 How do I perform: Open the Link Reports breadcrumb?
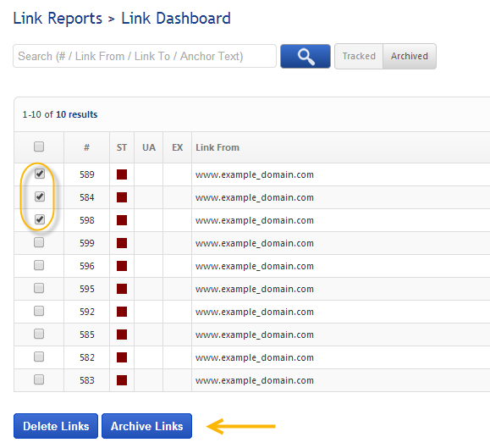[58, 18]
